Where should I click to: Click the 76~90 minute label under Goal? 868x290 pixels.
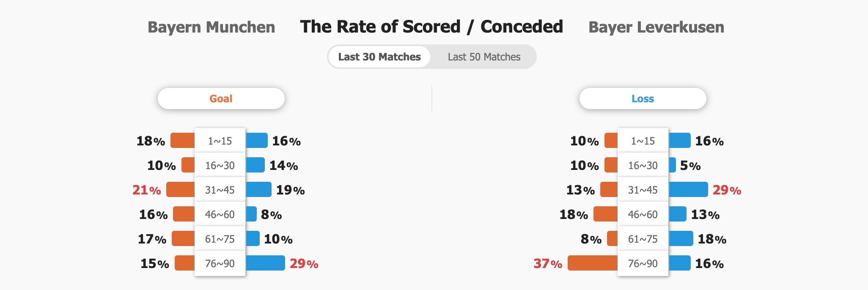(x=220, y=263)
